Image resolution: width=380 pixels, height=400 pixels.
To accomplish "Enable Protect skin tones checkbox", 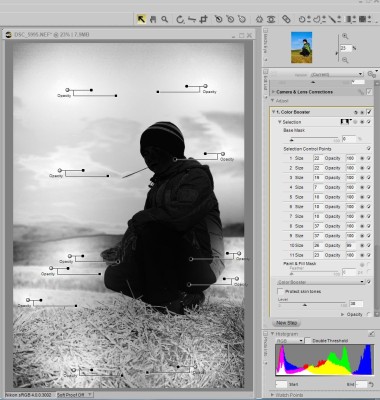I will [x=280, y=291].
